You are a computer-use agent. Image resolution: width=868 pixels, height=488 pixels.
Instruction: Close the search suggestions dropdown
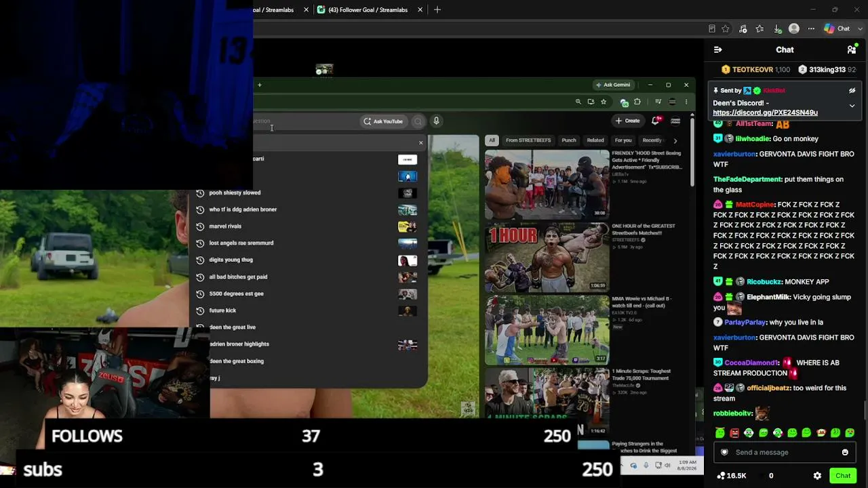pos(420,142)
